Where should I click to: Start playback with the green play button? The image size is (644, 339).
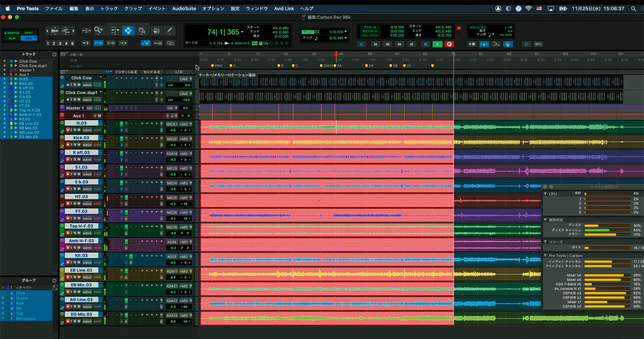[437, 44]
